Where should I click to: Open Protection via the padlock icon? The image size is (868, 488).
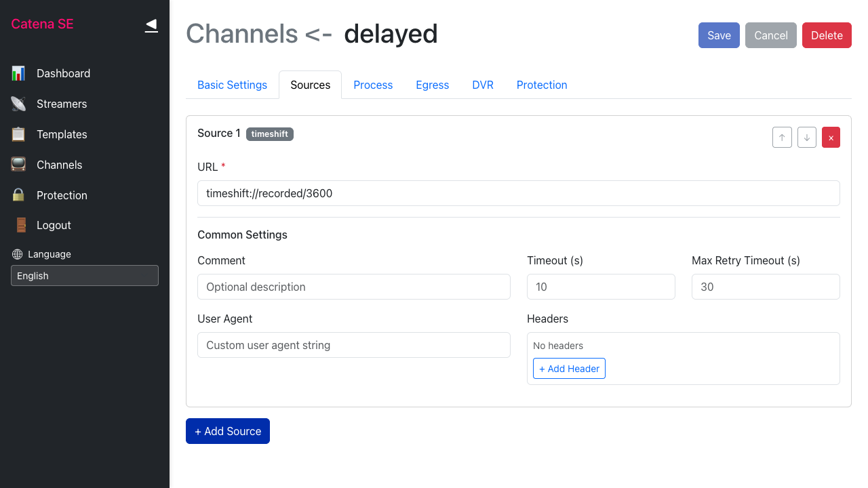(x=18, y=195)
